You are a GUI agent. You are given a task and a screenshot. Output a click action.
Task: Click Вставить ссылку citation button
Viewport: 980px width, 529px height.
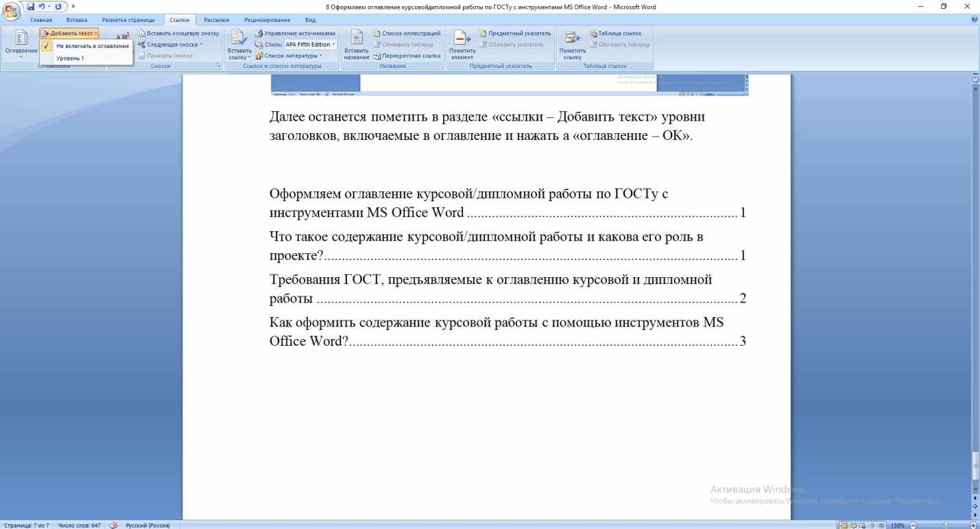(238, 45)
